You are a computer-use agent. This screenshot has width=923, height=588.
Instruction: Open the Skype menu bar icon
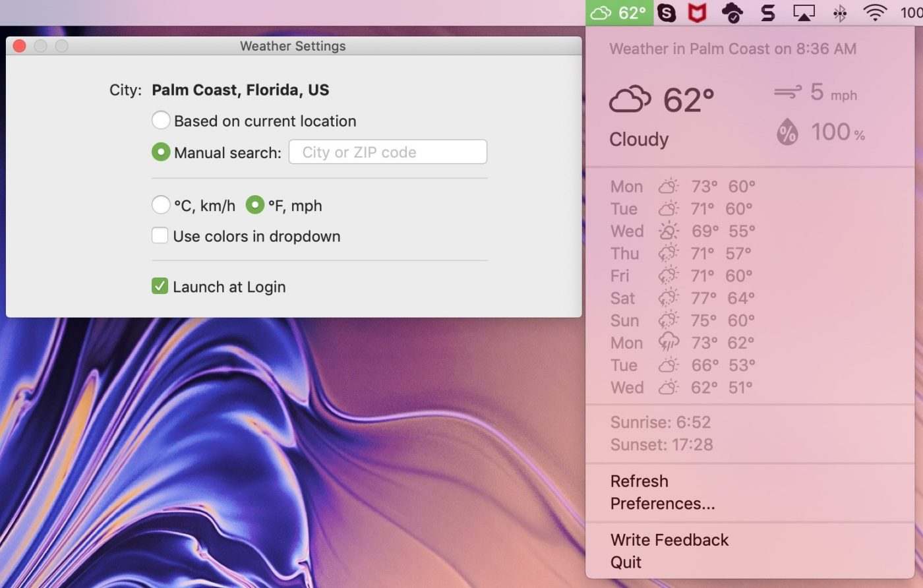pyautogui.click(x=667, y=13)
